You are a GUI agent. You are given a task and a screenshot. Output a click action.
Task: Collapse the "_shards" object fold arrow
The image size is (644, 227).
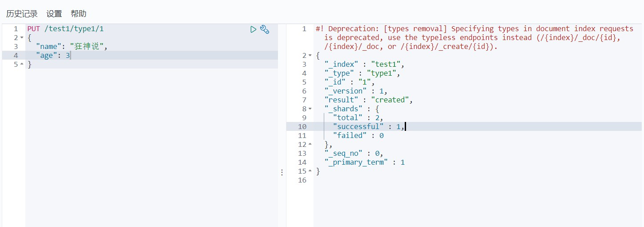(x=310, y=109)
